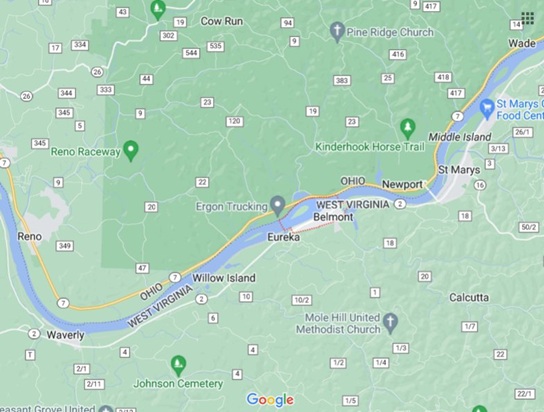This screenshot has width=544, height=412.
Task: Select the Waverly town label
Action: [x=66, y=335]
